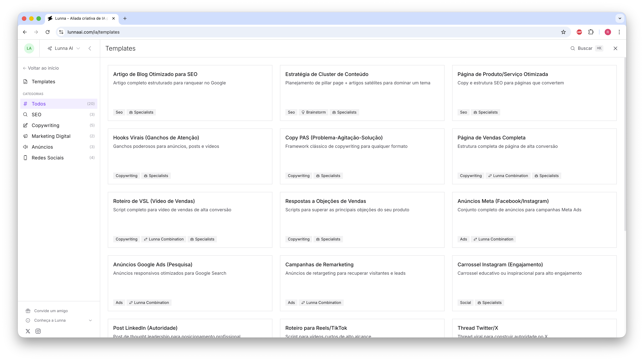644x361 pixels.
Task: Open the browser tab list dropdown arrow
Action: pos(620,18)
